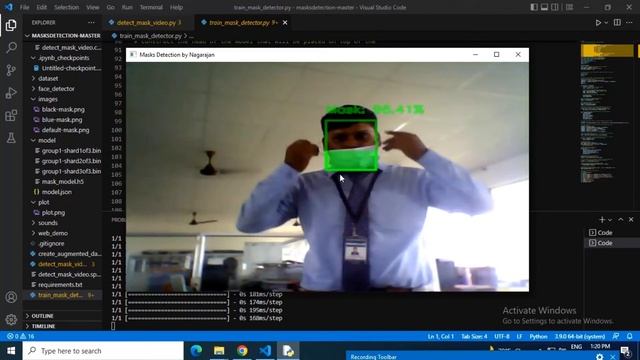This screenshot has height=360, width=640.
Task: Collapse the MASKSDETECTION-MASTER root folder
Action: [x=62, y=36]
